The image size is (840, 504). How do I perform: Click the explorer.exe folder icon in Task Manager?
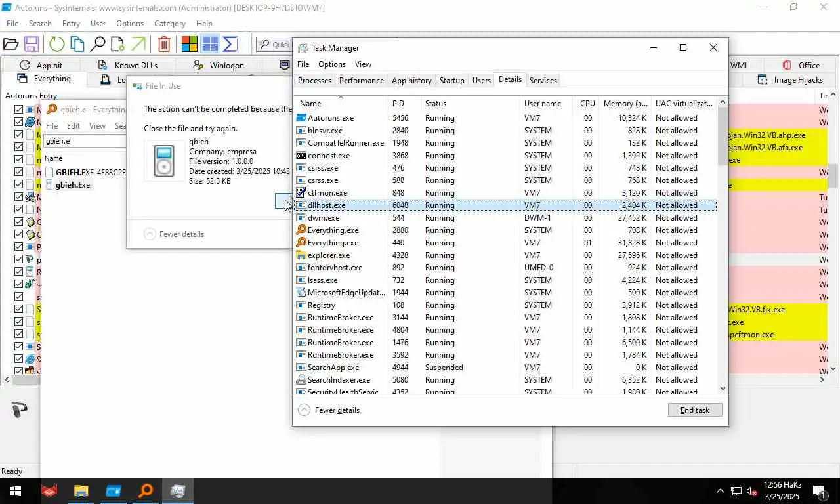(x=301, y=255)
